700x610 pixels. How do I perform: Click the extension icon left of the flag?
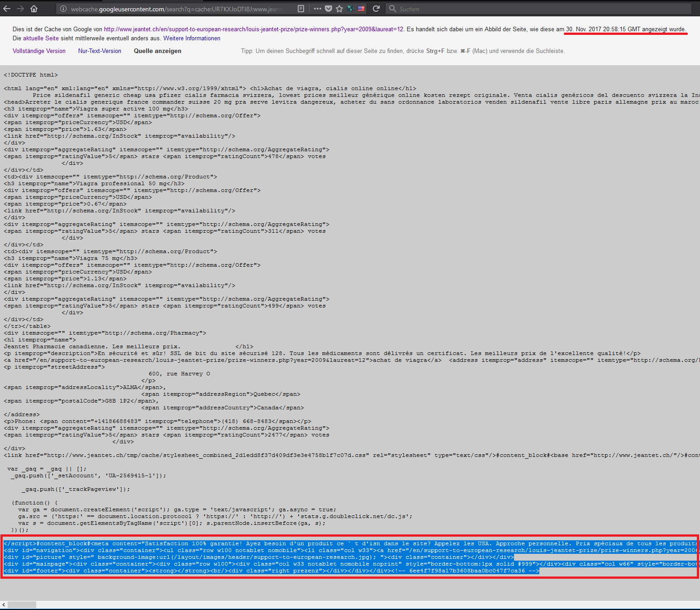[x=350, y=9]
